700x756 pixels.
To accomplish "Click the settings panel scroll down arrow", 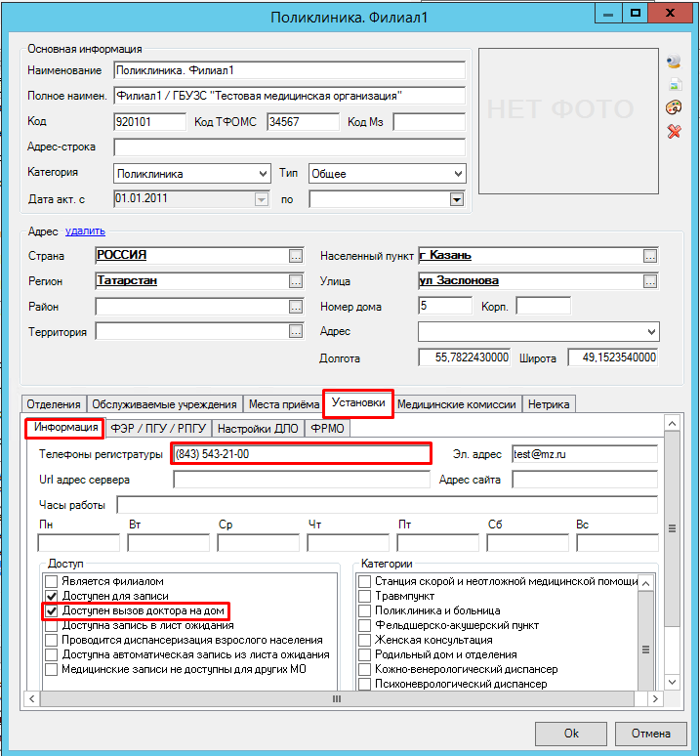I will 672,682.
